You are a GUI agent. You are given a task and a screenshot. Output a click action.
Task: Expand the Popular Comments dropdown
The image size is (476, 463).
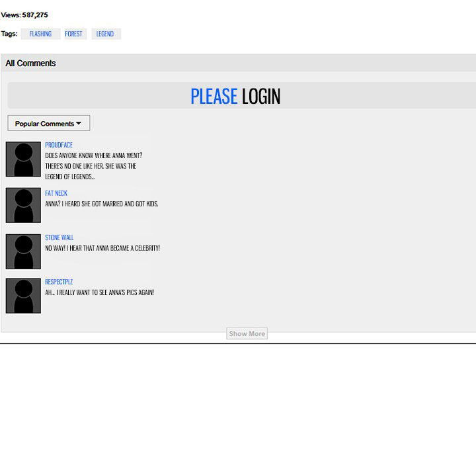point(48,124)
